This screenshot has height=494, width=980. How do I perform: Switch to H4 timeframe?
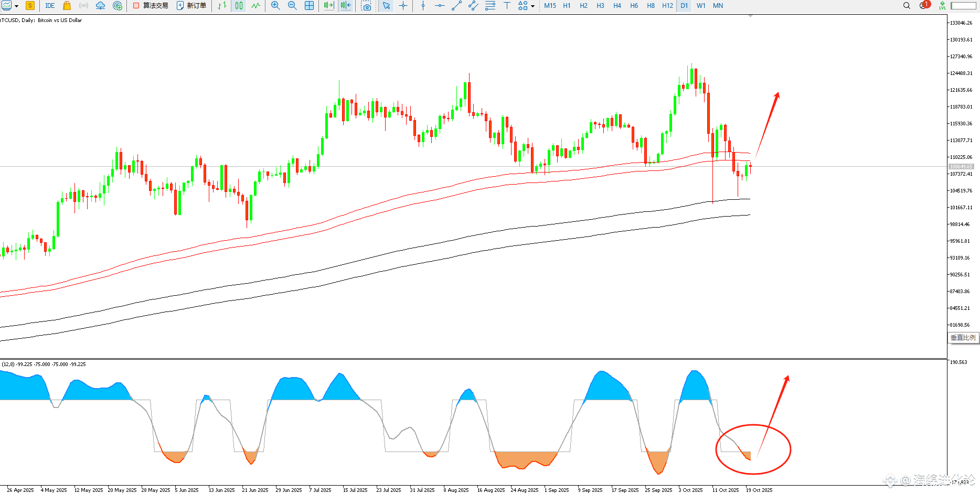(617, 6)
